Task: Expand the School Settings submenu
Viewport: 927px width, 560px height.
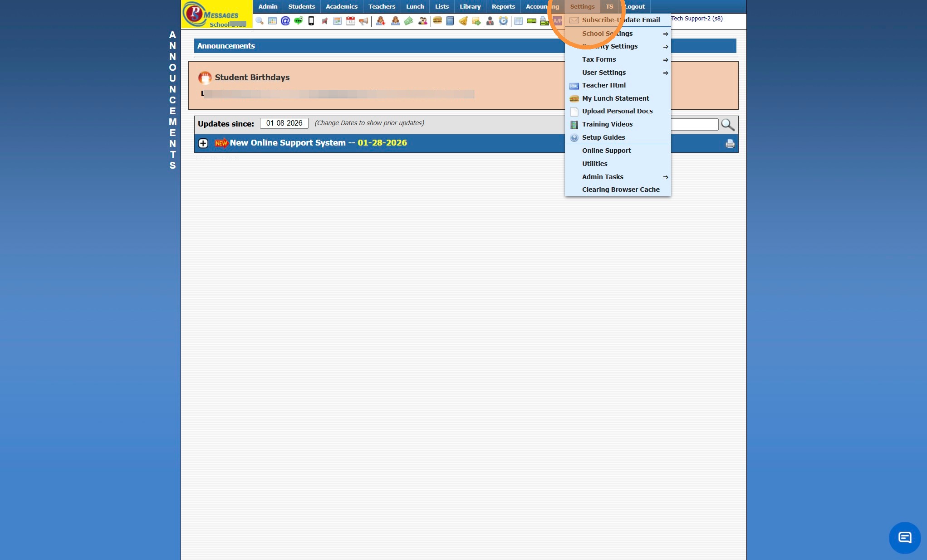Action: [x=607, y=34]
